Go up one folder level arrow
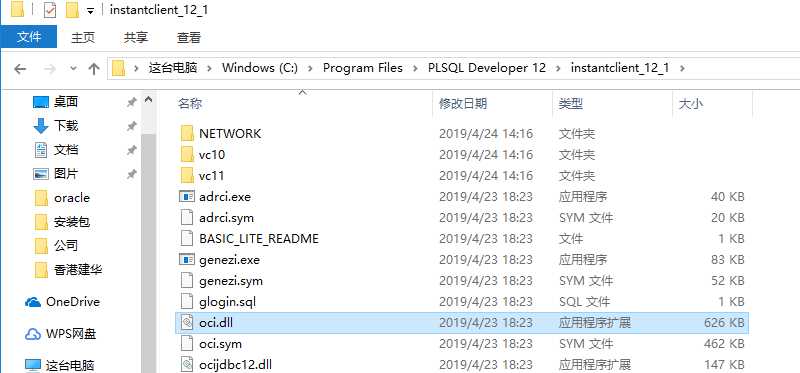 click(x=93, y=69)
